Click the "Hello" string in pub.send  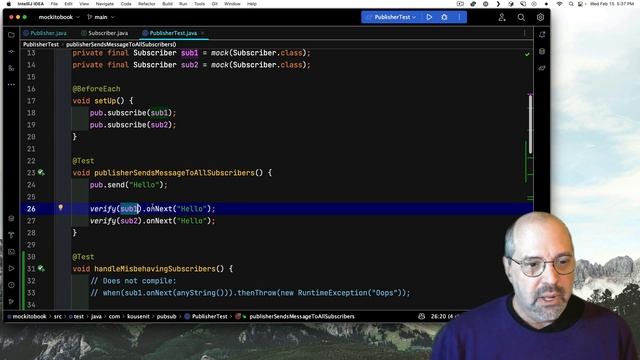click(x=144, y=185)
